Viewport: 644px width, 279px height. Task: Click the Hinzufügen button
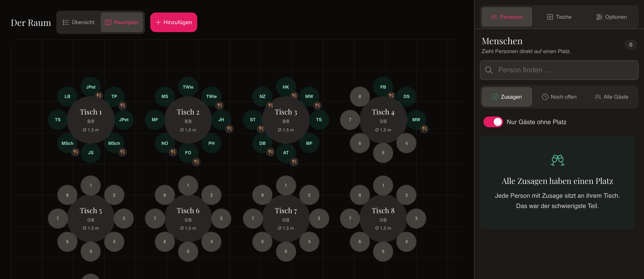point(174,23)
